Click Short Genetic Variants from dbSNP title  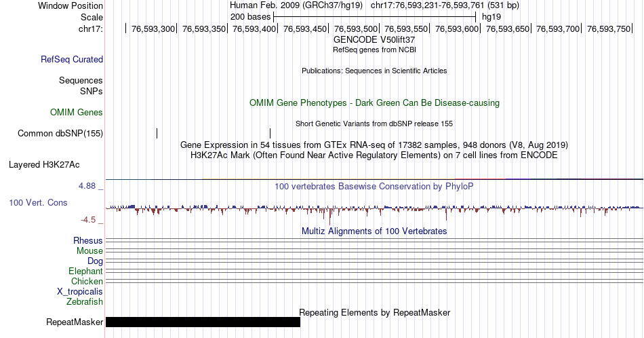pos(374,124)
